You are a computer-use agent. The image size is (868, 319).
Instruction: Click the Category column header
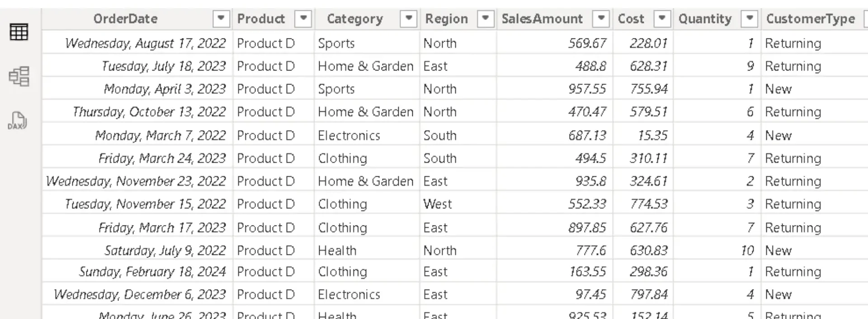[x=354, y=19]
